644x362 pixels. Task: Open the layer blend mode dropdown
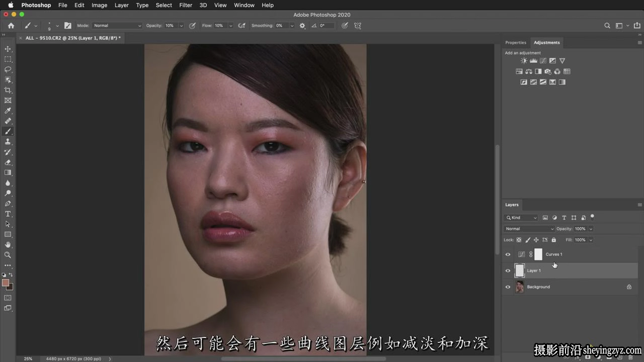pos(529,229)
